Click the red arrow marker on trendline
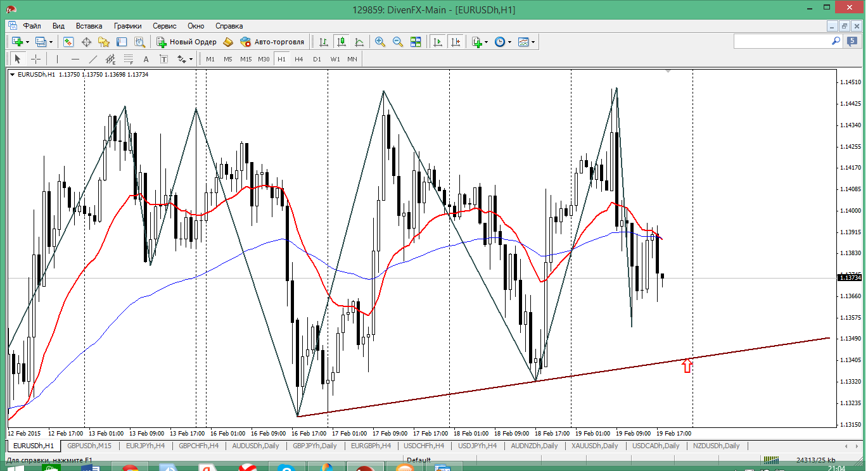This screenshot has height=471, width=868. tap(687, 365)
